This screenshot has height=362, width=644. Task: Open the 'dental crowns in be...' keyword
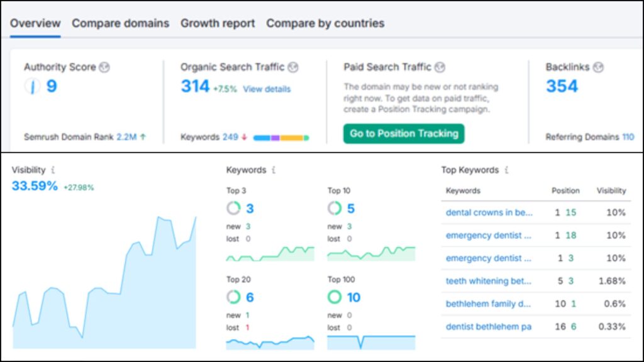tap(489, 212)
